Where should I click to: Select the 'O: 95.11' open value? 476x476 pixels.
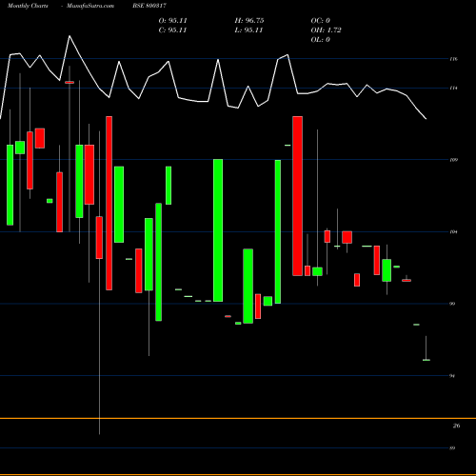[x=172, y=21]
